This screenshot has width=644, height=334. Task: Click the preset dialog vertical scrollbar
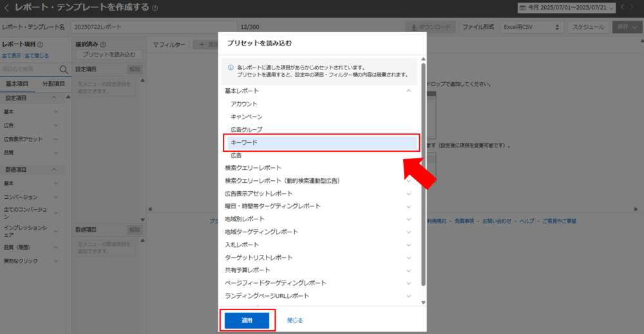pos(424,174)
